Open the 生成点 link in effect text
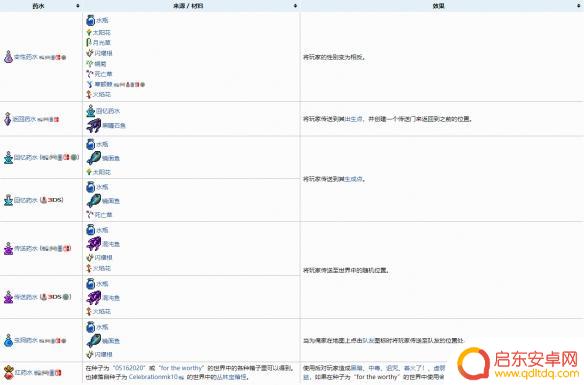 pos(353,179)
